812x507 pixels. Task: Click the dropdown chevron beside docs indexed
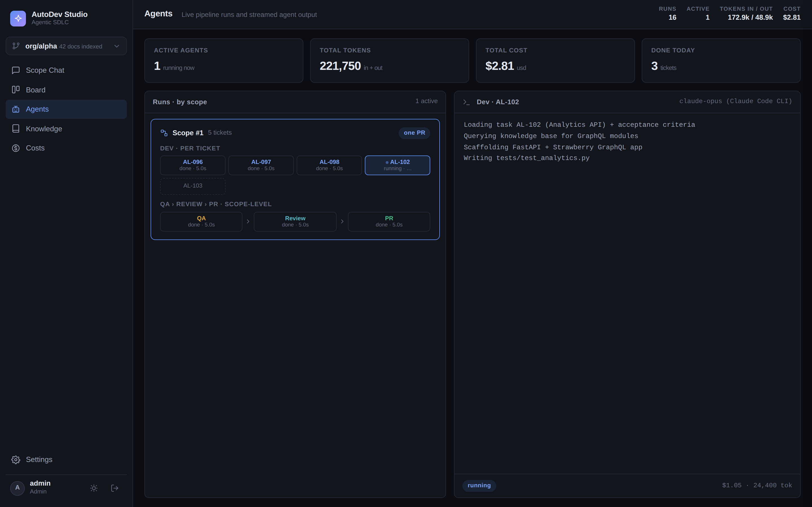click(x=117, y=46)
